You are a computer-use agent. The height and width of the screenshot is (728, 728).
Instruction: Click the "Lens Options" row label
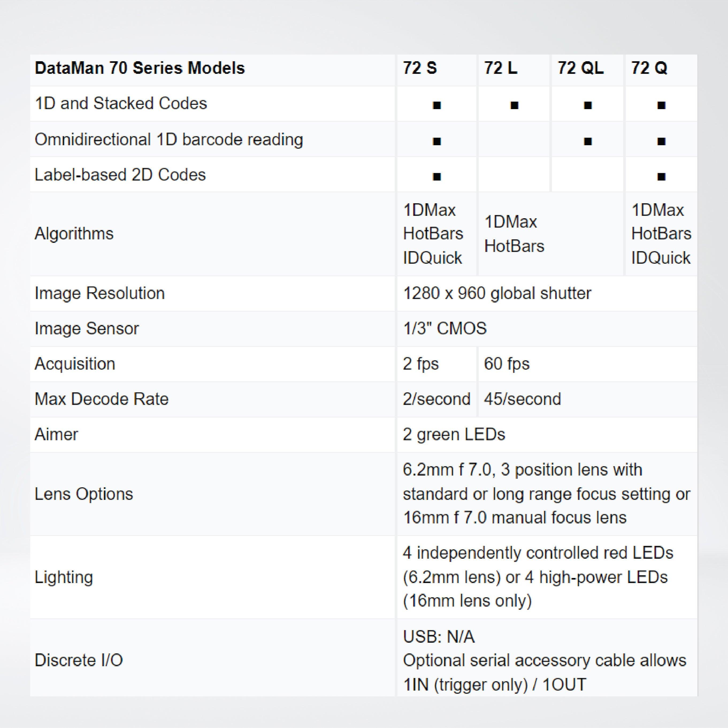[84, 494]
